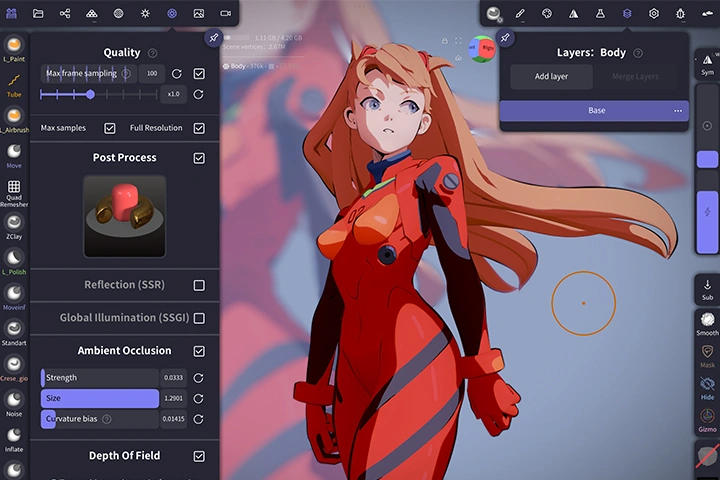Reset Ambient Occlusion Size
The image size is (720, 480).
point(198,398)
